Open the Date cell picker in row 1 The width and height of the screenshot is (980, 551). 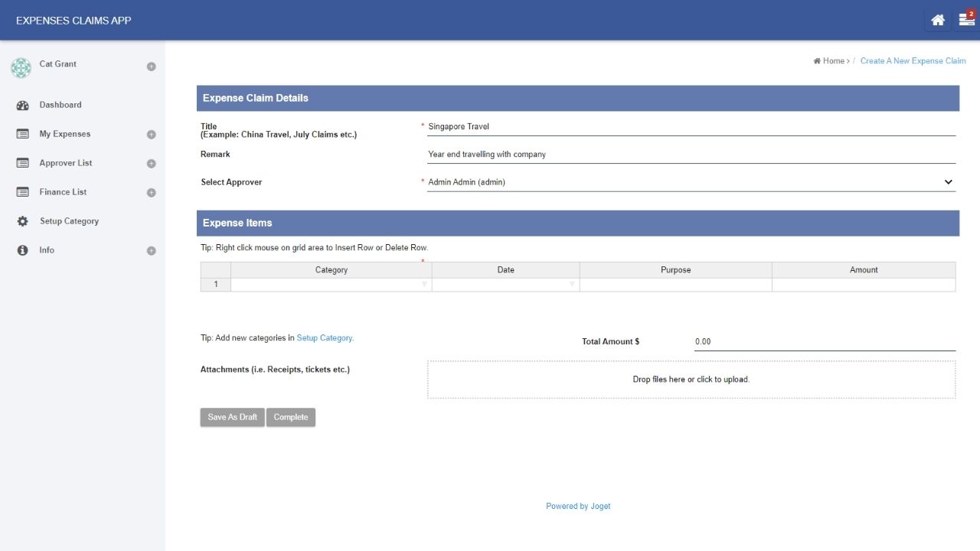pos(571,285)
